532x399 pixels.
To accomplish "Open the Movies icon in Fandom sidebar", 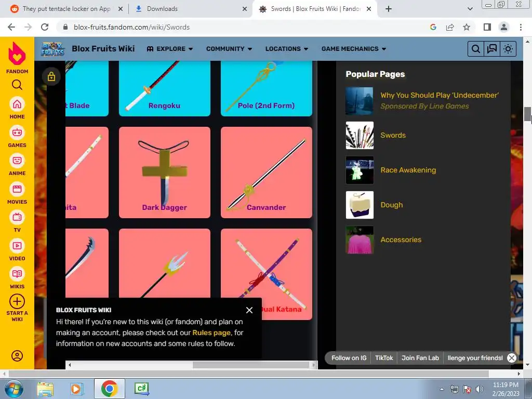I will [17, 189].
